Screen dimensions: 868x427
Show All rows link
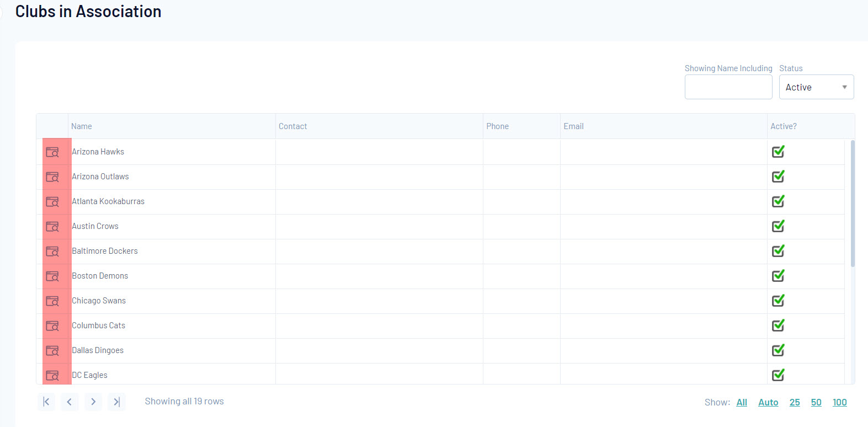click(x=742, y=403)
